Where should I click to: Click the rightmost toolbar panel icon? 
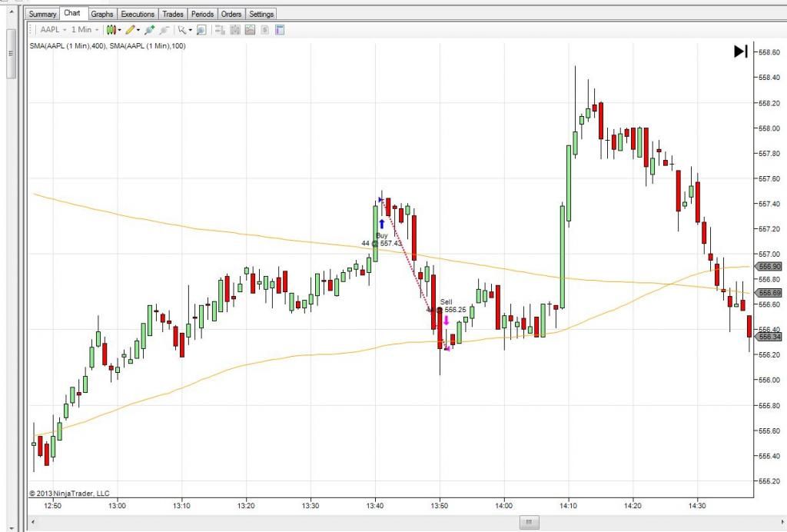[x=279, y=30]
